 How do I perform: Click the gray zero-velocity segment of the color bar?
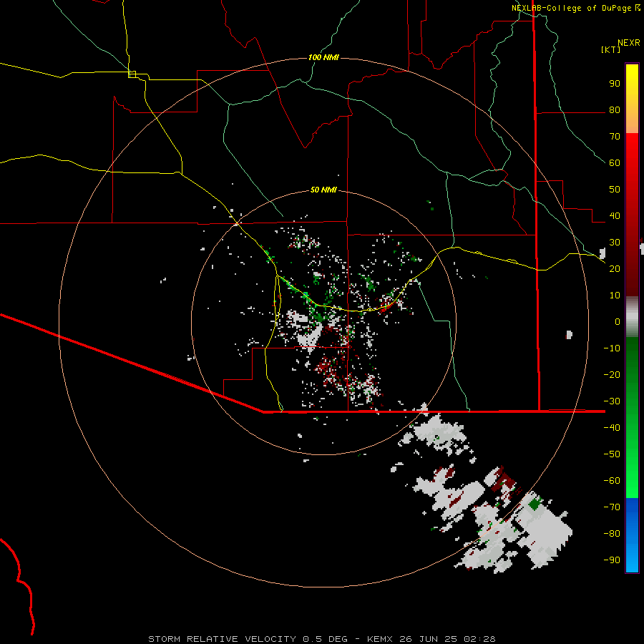pyautogui.click(x=632, y=316)
